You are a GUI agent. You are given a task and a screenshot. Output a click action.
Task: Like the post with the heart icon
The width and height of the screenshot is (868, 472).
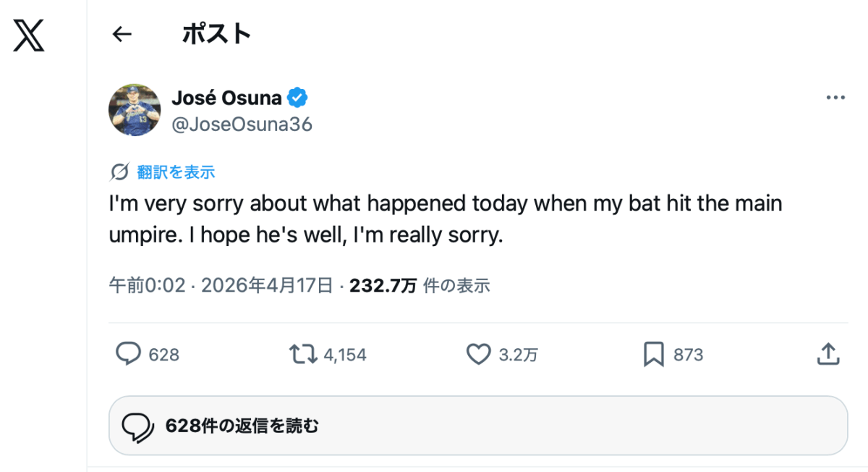[478, 354]
